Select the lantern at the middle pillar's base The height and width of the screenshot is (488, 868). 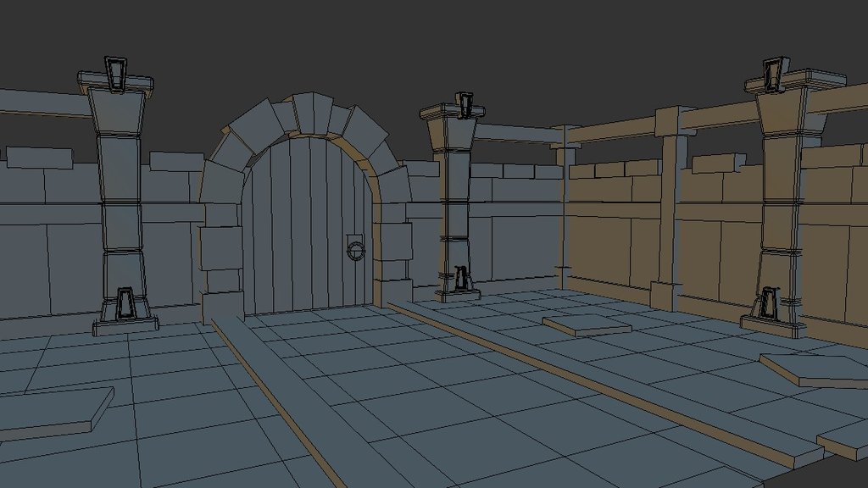pyautogui.click(x=460, y=278)
